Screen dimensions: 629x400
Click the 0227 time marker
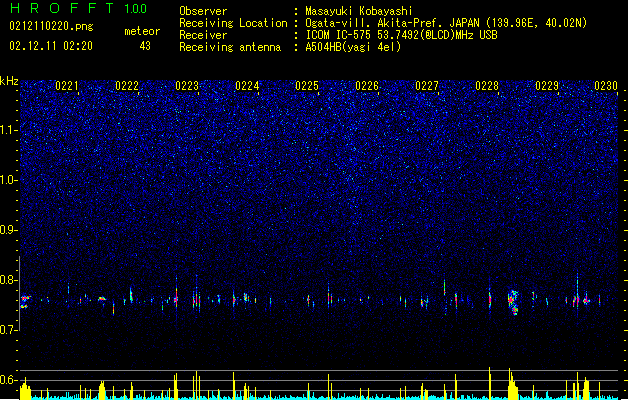coord(427,86)
